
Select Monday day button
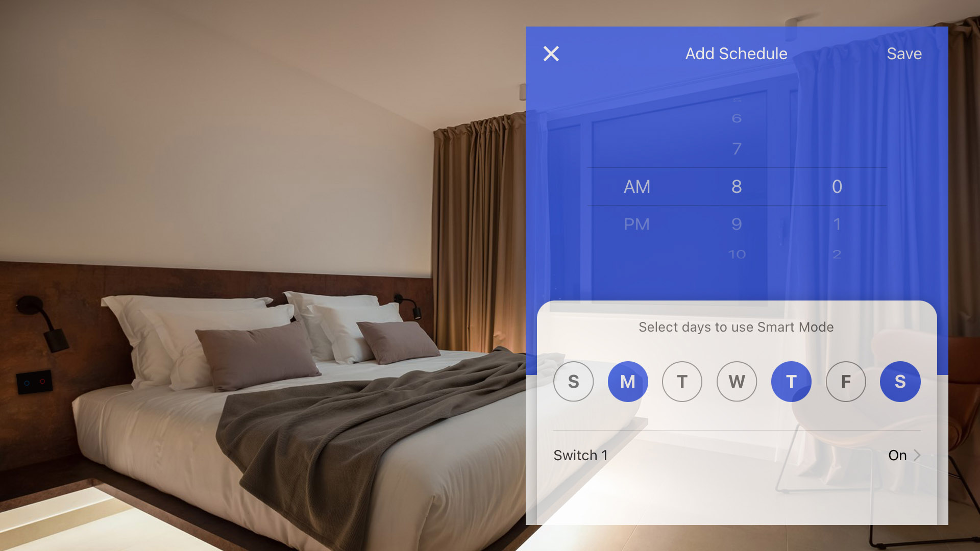coord(627,382)
